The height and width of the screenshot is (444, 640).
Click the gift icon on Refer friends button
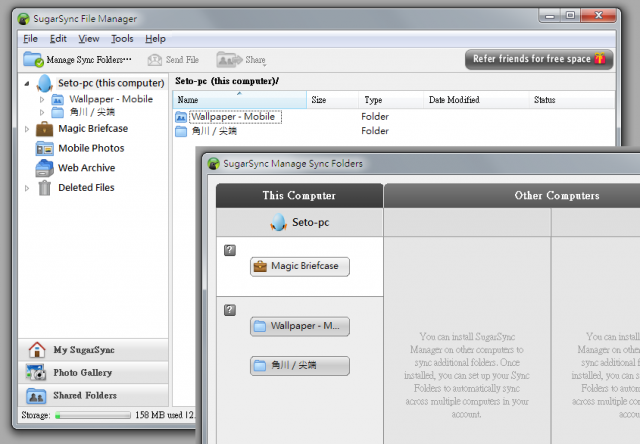pyautogui.click(x=600, y=58)
